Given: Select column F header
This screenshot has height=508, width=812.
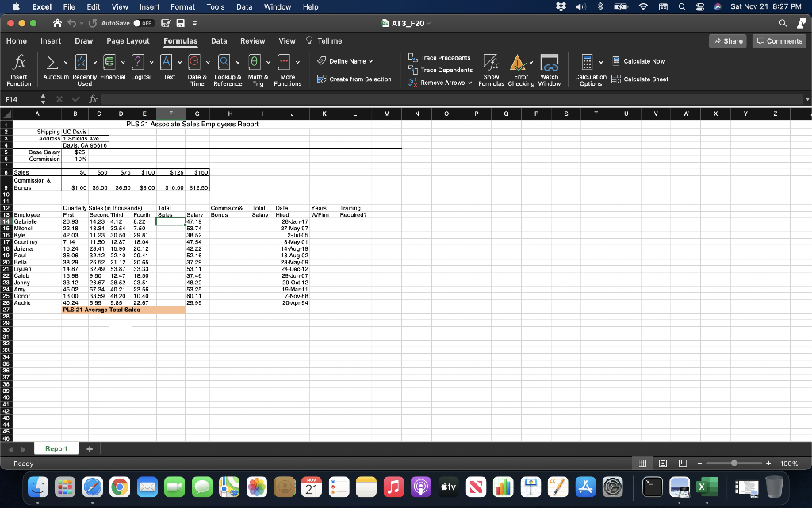Looking at the screenshot, I should click(x=170, y=114).
